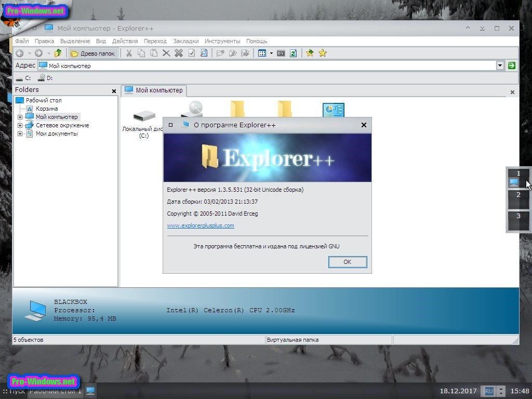Open the Forward history dropdown arrow
The width and height of the screenshot is (532, 399).
pyautogui.click(x=48, y=54)
